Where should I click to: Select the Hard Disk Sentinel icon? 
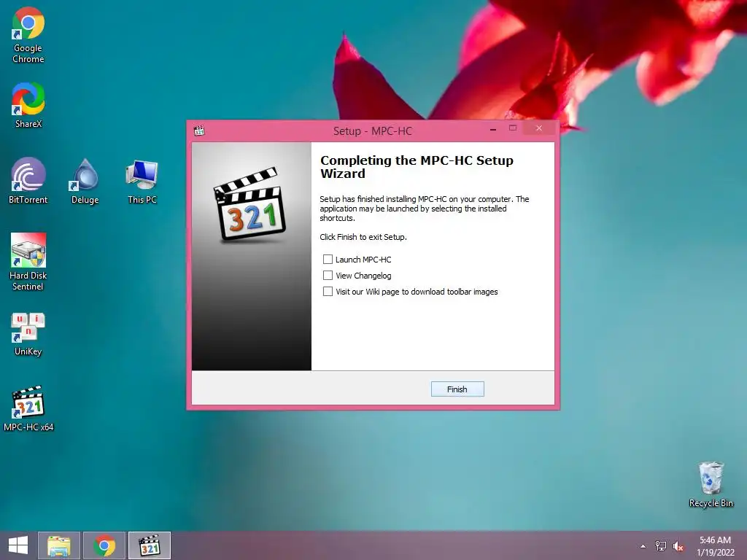point(28,262)
